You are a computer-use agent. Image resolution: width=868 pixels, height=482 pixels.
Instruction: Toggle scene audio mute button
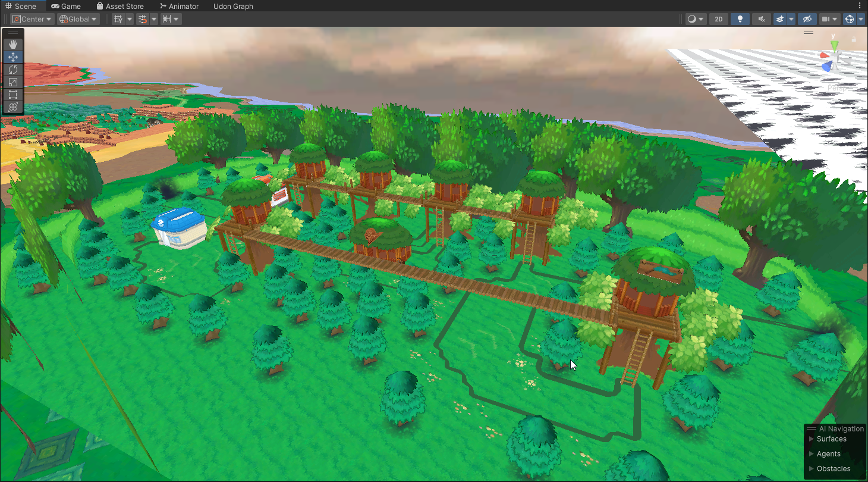pyautogui.click(x=761, y=19)
